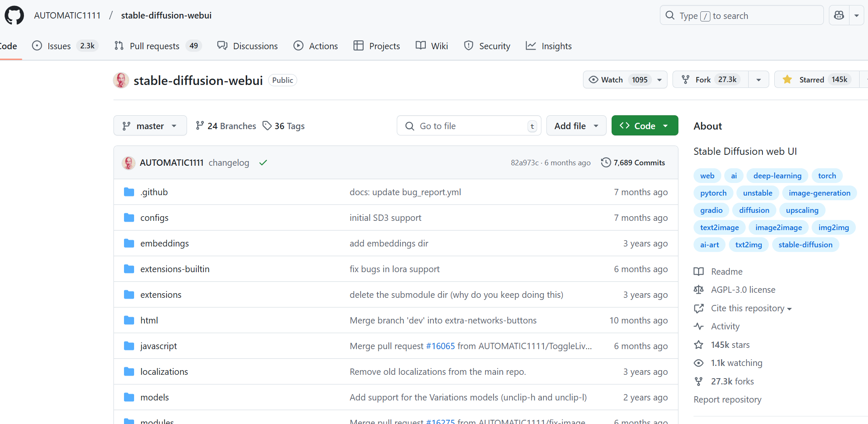
Task: Expand the Add file dropdown
Action: (576, 126)
